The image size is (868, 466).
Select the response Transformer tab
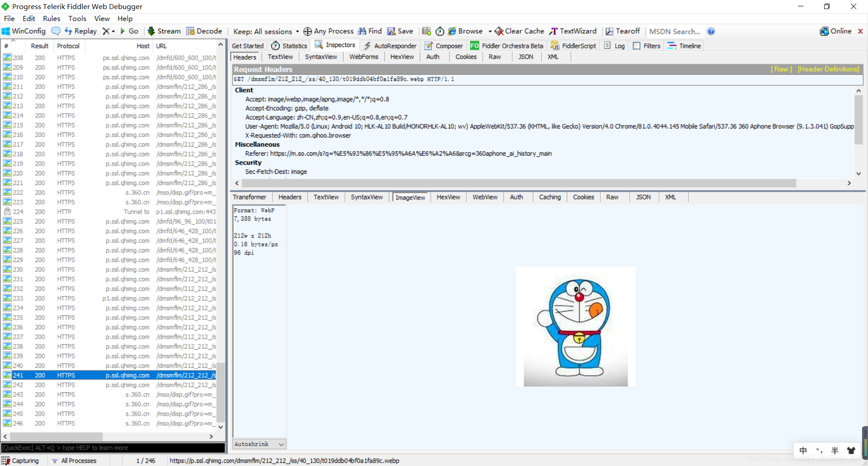[x=250, y=197]
